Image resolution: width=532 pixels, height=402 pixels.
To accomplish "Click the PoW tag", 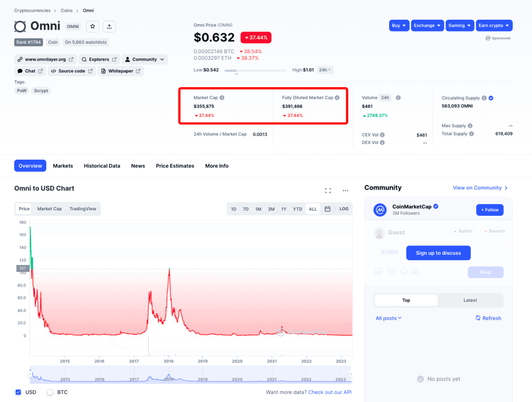I will point(22,91).
